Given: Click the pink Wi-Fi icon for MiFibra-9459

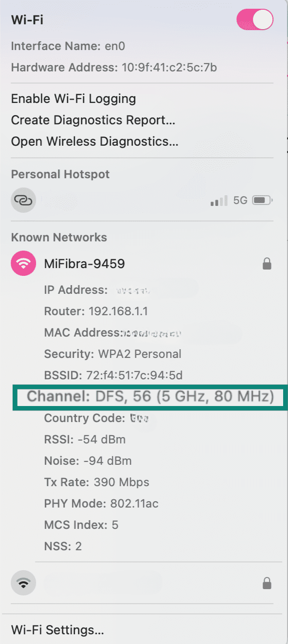Looking at the screenshot, I should pyautogui.click(x=23, y=263).
